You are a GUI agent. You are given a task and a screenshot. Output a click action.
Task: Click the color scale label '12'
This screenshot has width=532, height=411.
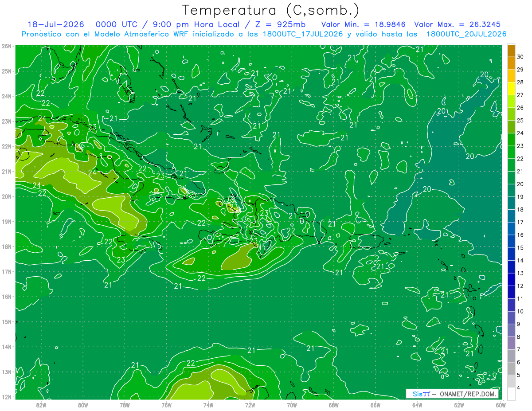(520, 286)
